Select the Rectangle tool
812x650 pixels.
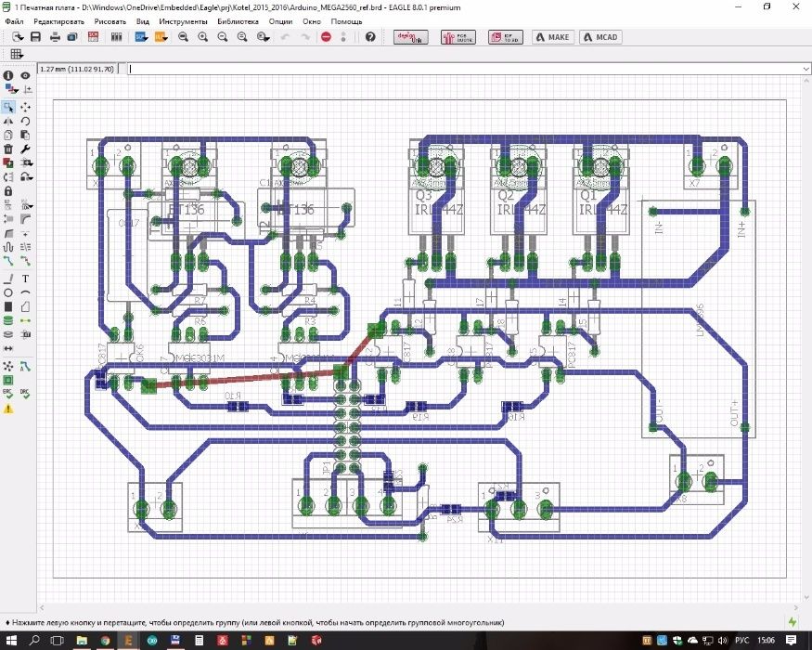8,306
